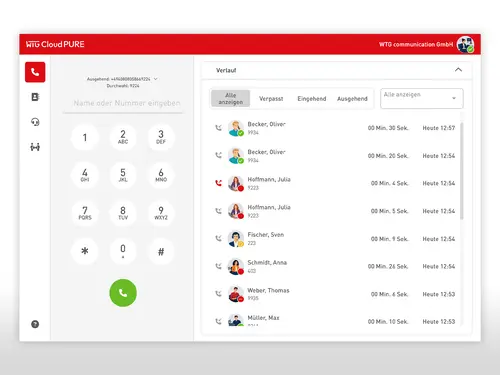Image resolution: width=500 pixels, height=375 pixels.
Task: Dial digit 7 PQRS on keypad
Action: click(85, 213)
